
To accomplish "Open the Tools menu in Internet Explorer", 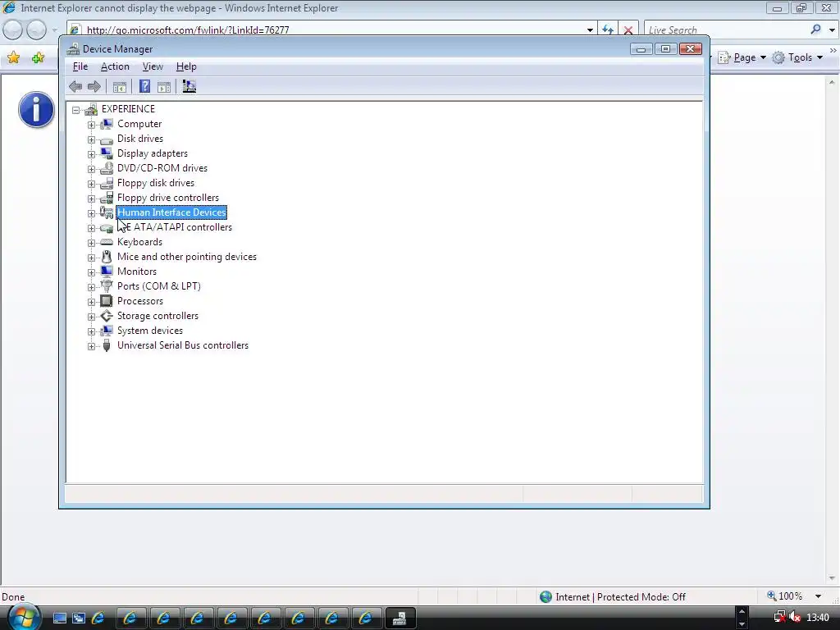I will coord(797,57).
